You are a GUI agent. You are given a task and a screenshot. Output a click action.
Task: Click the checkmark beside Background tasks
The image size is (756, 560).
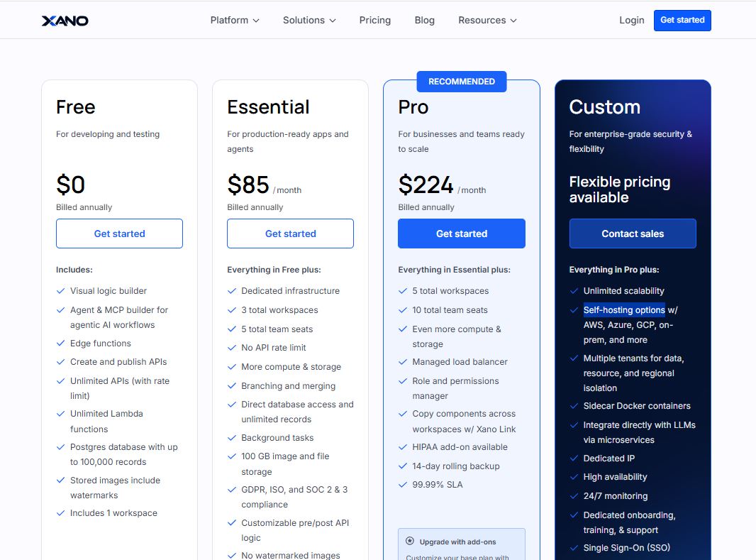[232, 438]
